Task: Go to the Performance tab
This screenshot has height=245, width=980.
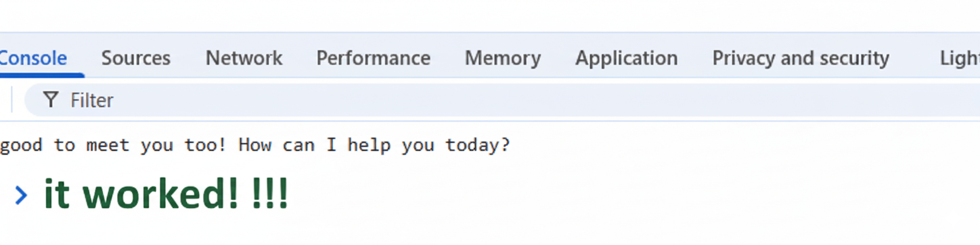Action: (373, 59)
